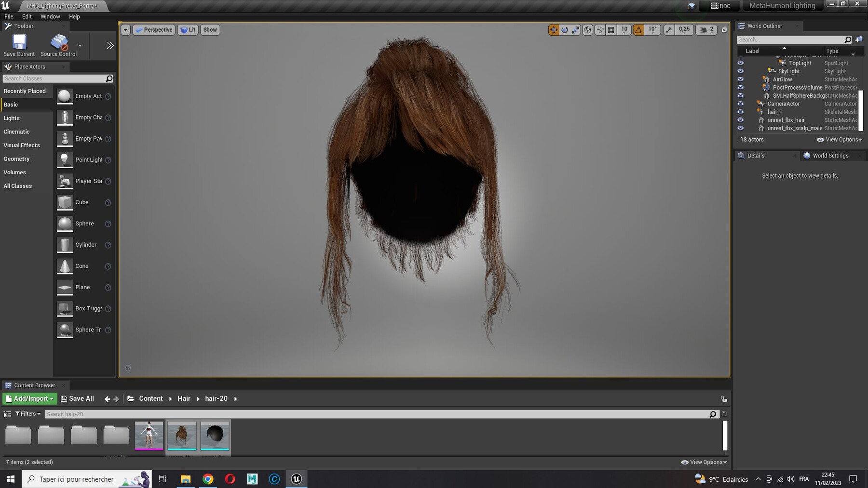Toggle visibility of CameraActor
Screen dimensions: 868x488
[x=741, y=104]
